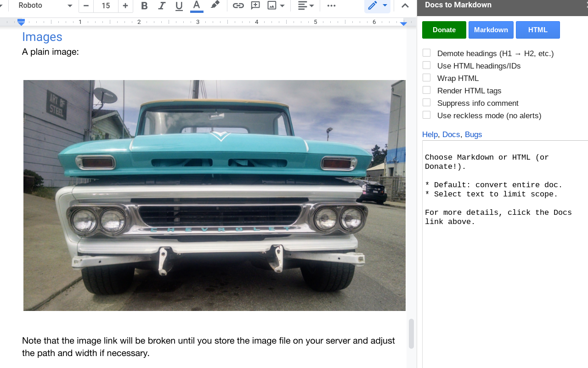Enable Suppress info comment checkbox

point(427,103)
